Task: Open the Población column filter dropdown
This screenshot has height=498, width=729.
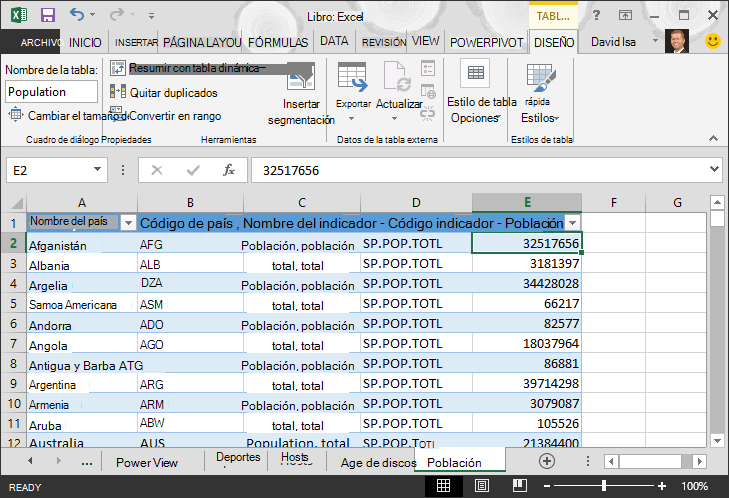Action: tap(573, 223)
